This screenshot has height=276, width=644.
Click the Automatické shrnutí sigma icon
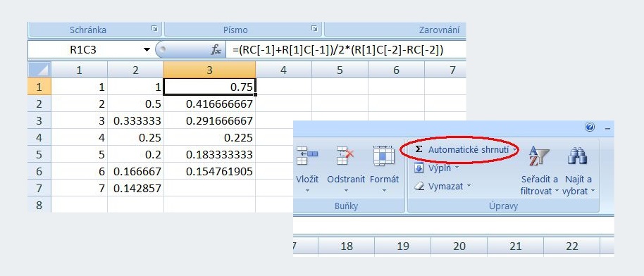click(x=419, y=149)
